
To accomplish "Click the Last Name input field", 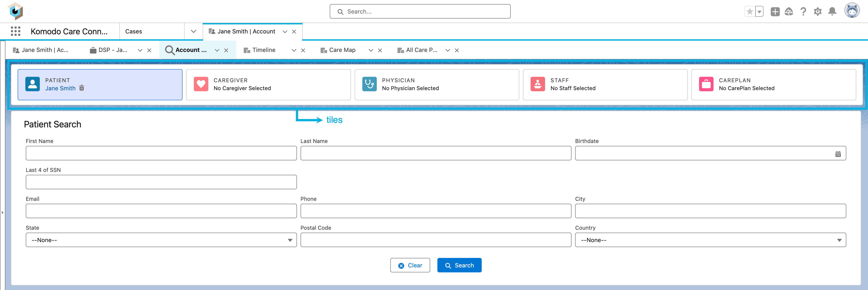I will click(436, 153).
